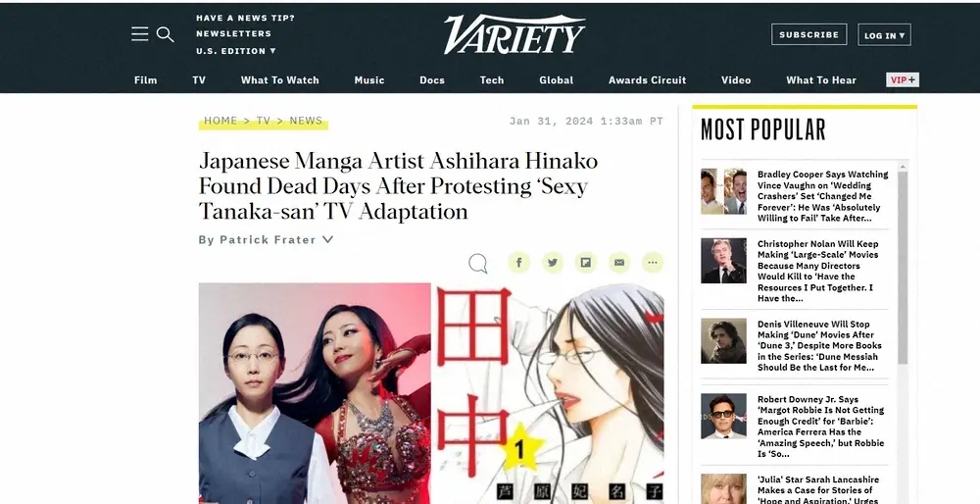Open Christopher Nolan article thumbnail
The height and width of the screenshot is (504, 980).
pyautogui.click(x=723, y=261)
